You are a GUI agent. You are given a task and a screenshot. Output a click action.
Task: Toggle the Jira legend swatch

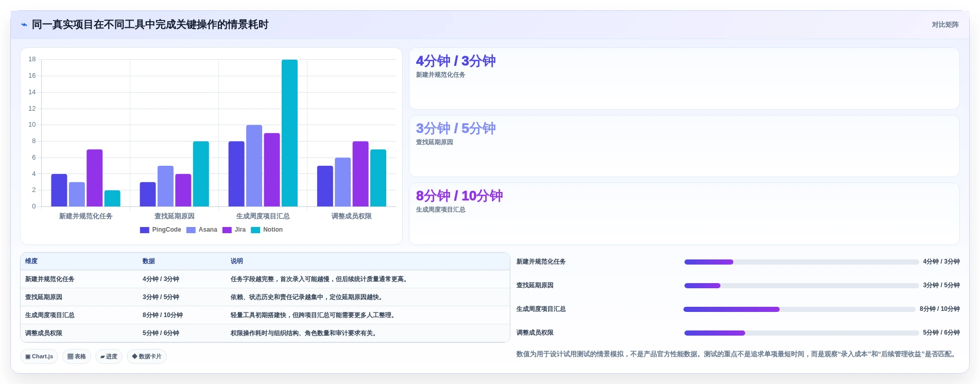[x=227, y=230]
